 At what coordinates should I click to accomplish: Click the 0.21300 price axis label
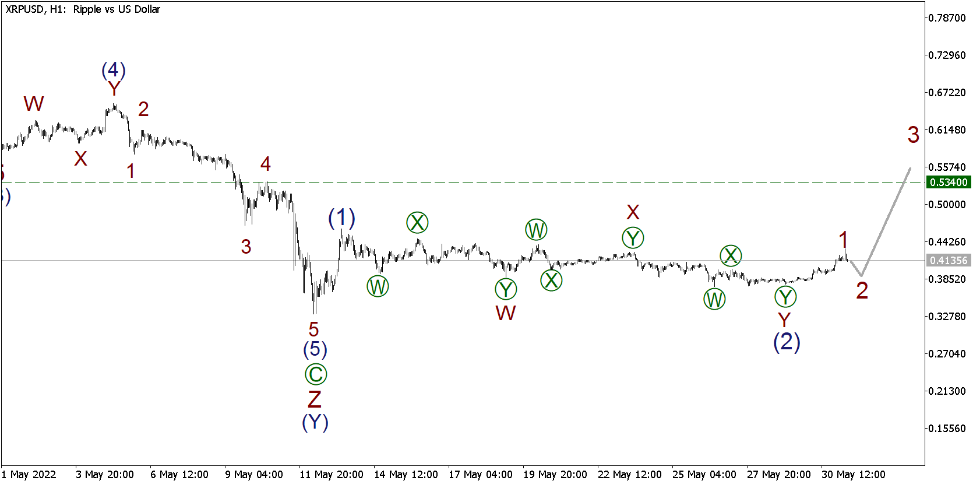coord(947,391)
